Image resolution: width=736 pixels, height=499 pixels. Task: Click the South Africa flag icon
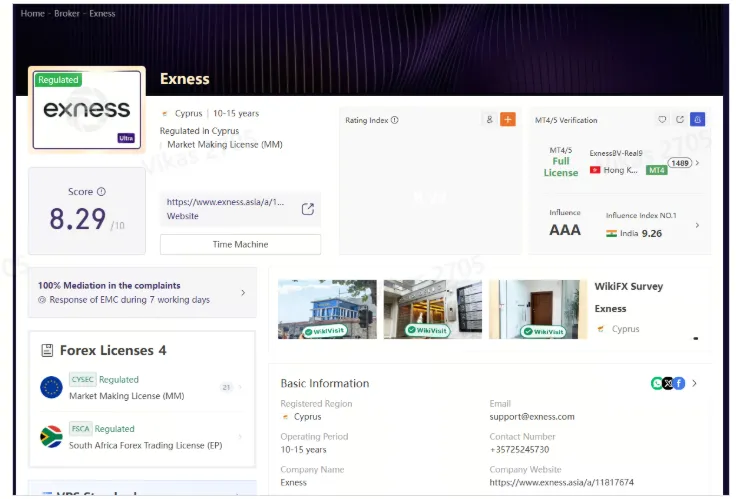[x=51, y=437]
